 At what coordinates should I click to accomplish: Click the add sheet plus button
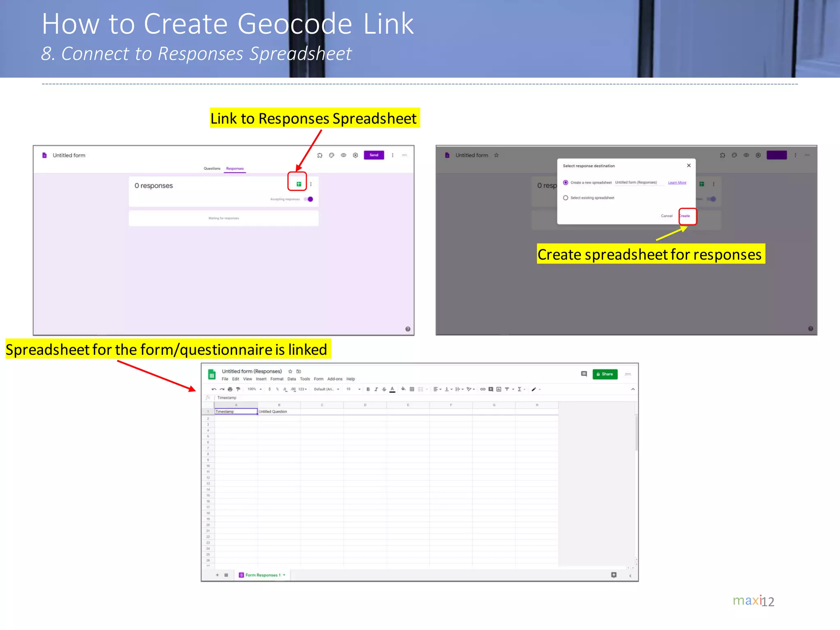pyautogui.click(x=217, y=575)
